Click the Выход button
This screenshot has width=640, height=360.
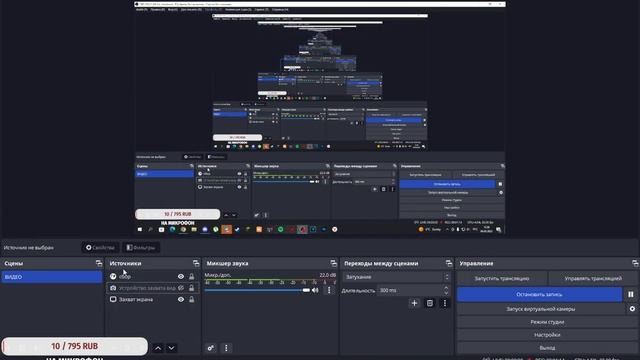[547, 348]
